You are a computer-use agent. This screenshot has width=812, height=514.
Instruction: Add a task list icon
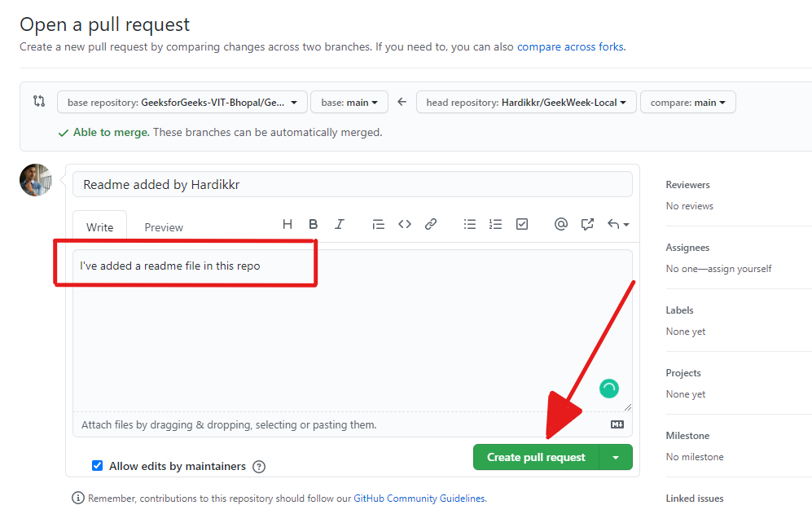click(x=522, y=224)
